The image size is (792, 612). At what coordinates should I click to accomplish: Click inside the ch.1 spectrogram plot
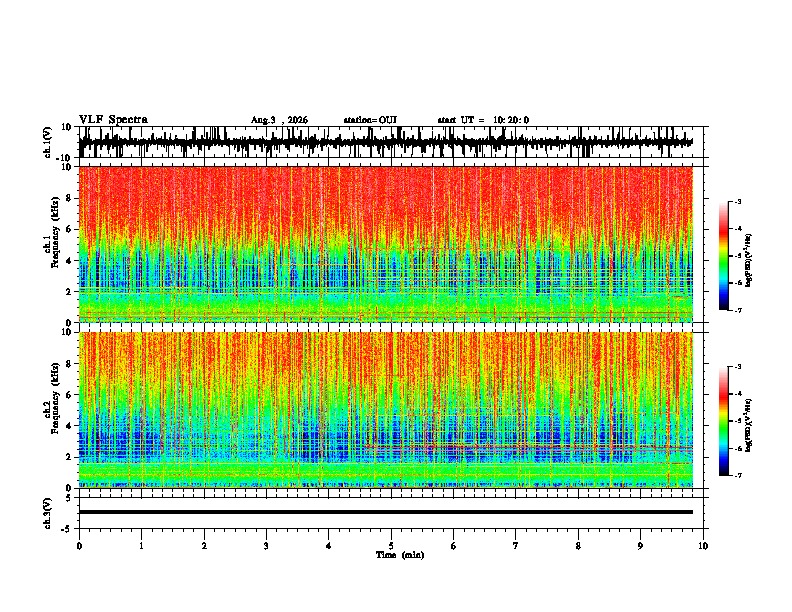pos(386,244)
